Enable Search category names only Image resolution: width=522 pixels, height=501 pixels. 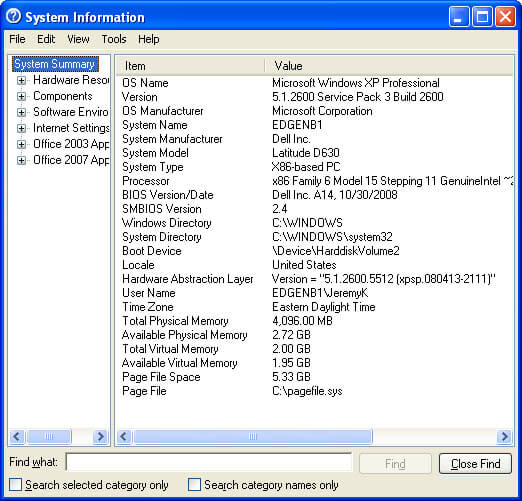[x=194, y=484]
